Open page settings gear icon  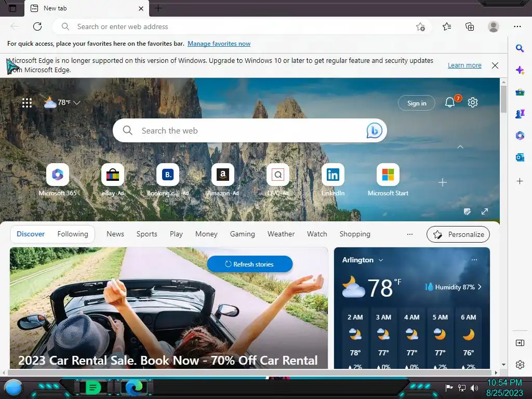pos(473,102)
